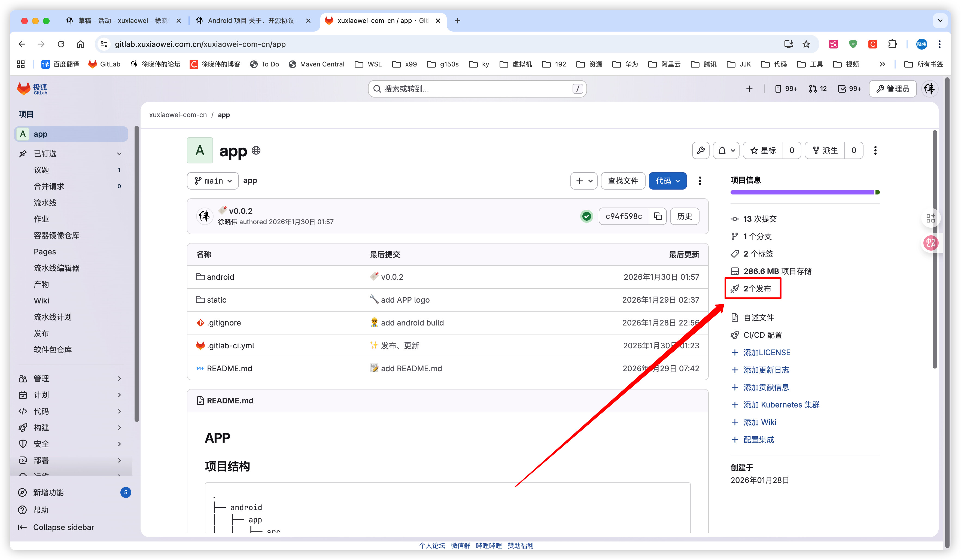Click the wrench icon beside the bell
The image size is (961, 560).
click(701, 151)
